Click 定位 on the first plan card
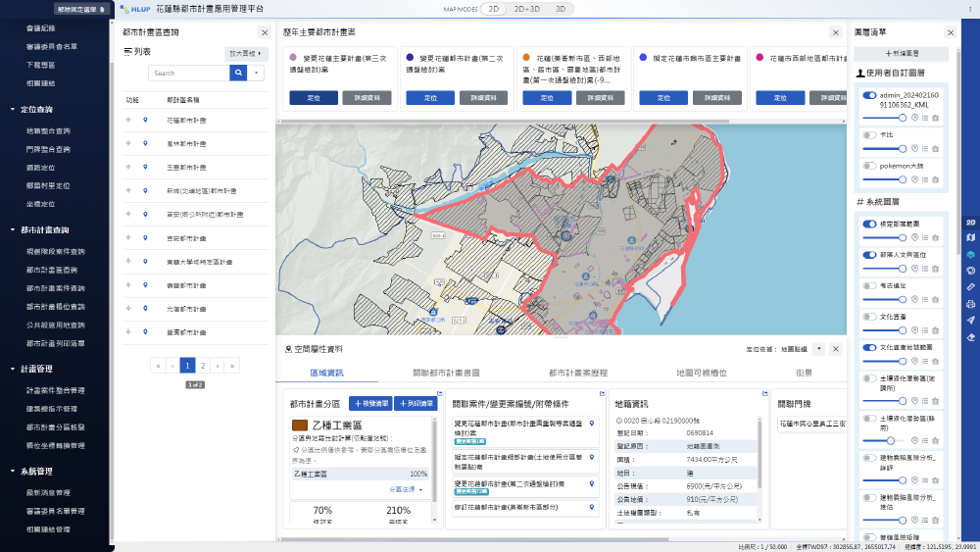This screenshot has width=980, height=552. coord(314,98)
